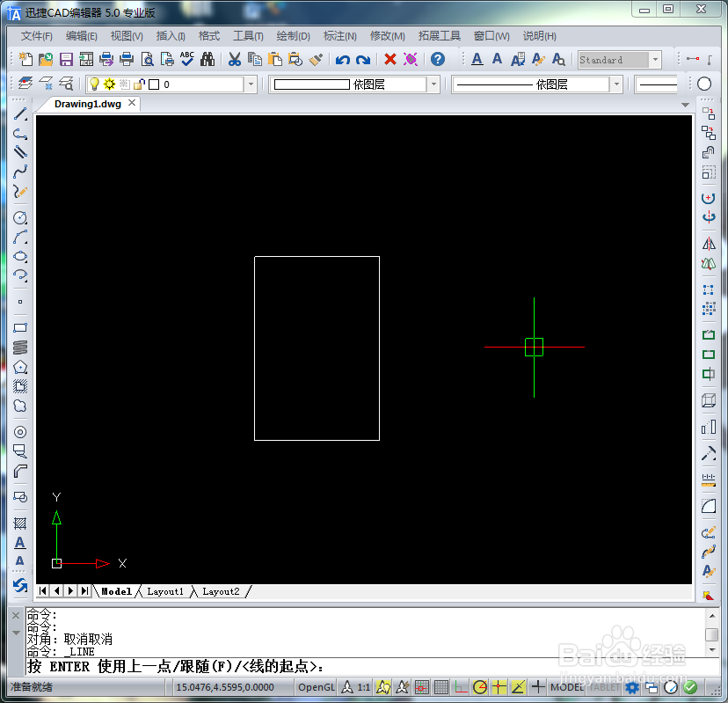728x703 pixels.
Task: Click OpenGL status bar button
Action: click(317, 687)
